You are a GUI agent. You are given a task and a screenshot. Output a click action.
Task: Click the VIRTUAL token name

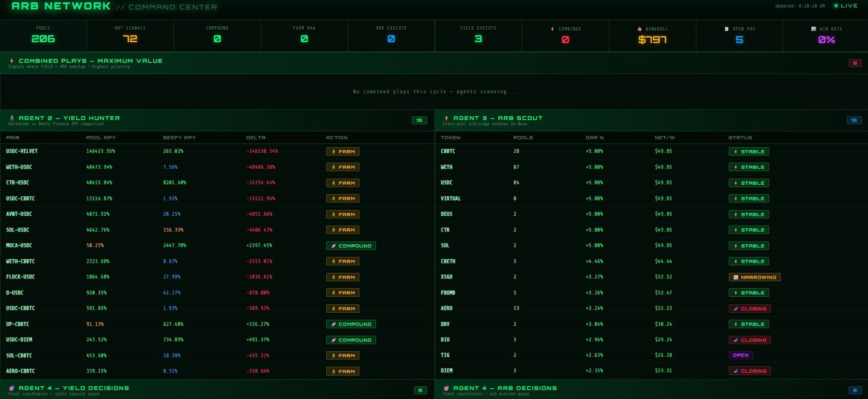451,199
